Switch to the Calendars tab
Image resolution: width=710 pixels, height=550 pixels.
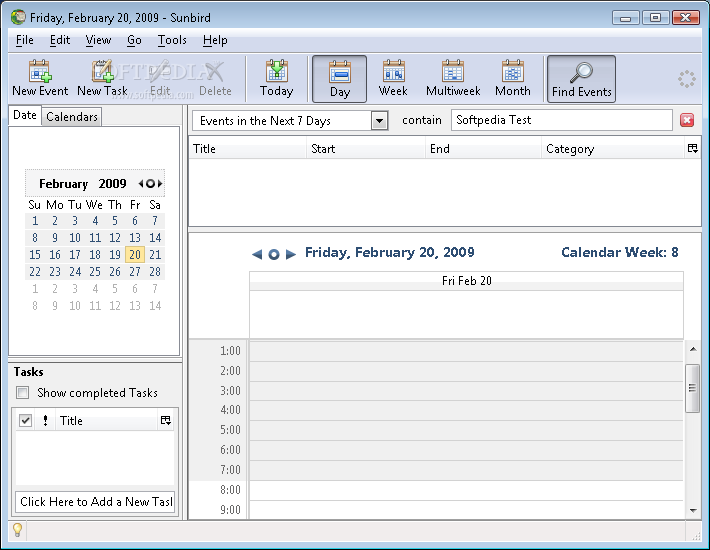point(72,117)
